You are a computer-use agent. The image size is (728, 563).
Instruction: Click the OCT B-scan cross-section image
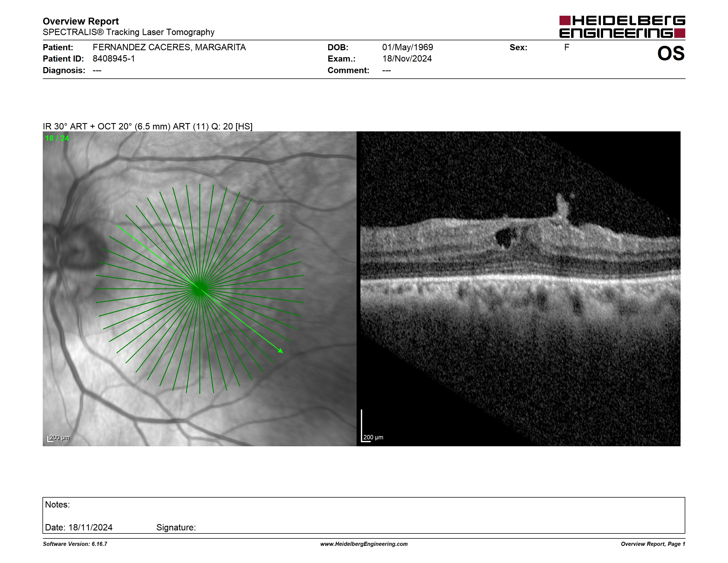point(519,288)
